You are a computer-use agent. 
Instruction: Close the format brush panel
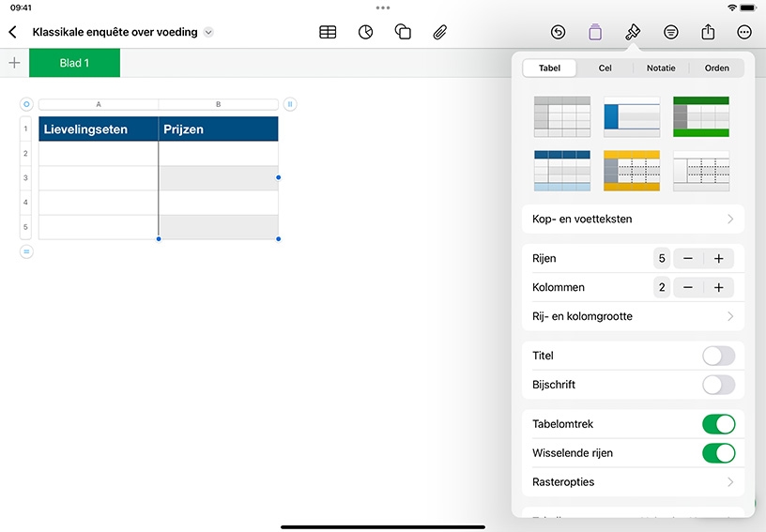633,32
